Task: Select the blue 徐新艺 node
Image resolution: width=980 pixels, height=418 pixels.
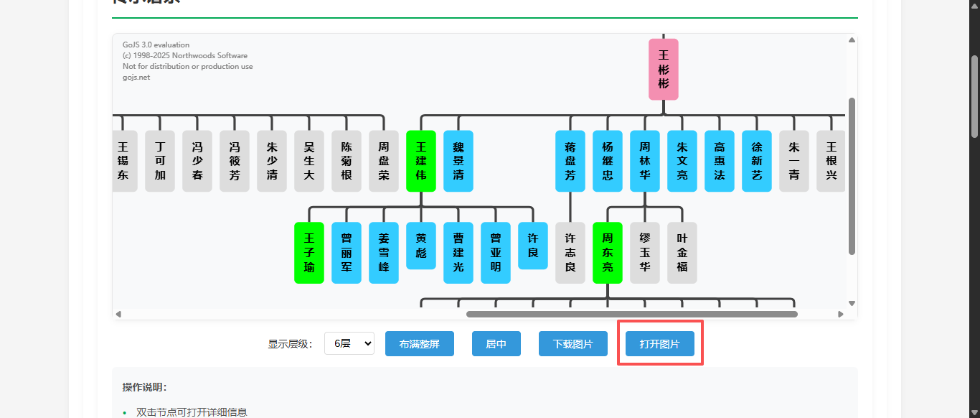Action: [756, 161]
